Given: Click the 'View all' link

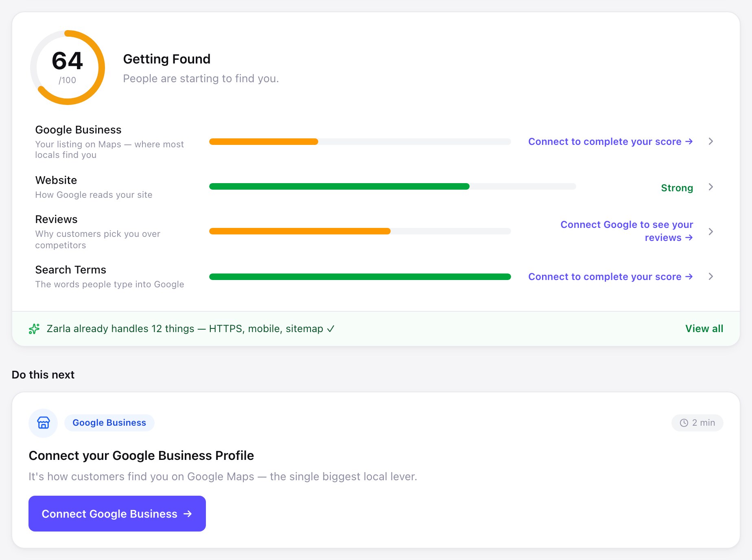Looking at the screenshot, I should tap(704, 329).
